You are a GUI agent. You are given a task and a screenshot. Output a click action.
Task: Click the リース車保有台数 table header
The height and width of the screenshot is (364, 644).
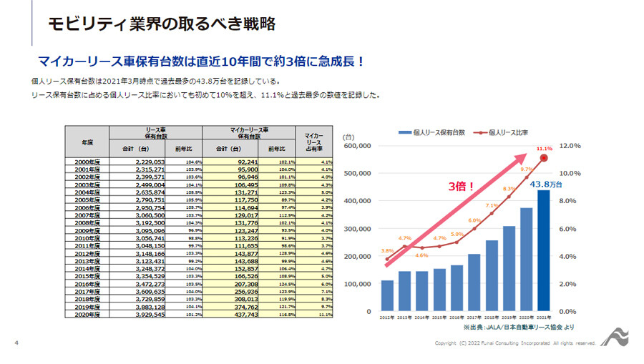(x=156, y=132)
